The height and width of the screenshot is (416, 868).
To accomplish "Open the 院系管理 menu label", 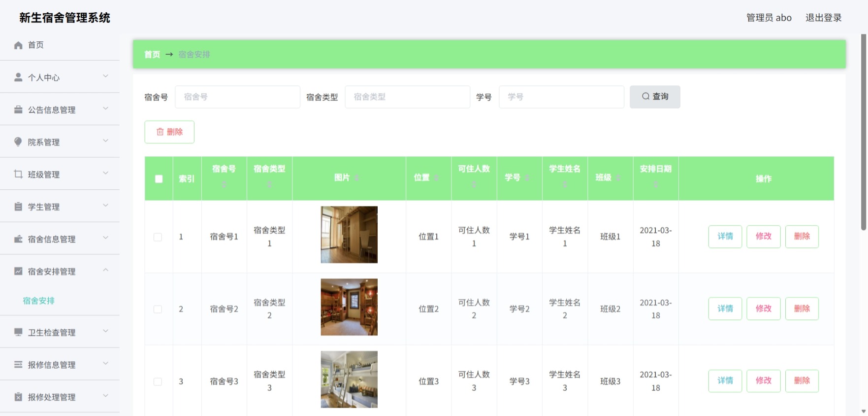I will [44, 142].
